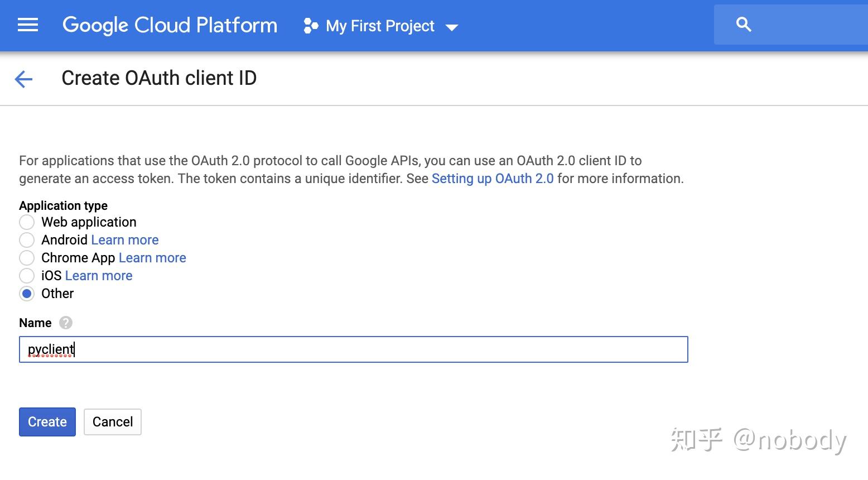The height and width of the screenshot is (480, 868).
Task: Click Learn more next to iOS
Action: (x=99, y=276)
